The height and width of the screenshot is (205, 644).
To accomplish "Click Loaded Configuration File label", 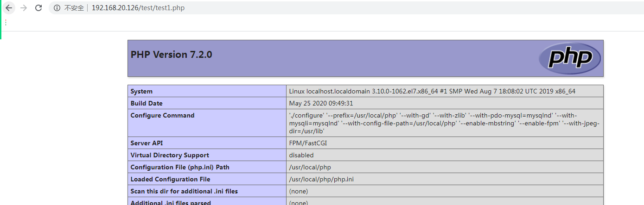I will click(170, 179).
